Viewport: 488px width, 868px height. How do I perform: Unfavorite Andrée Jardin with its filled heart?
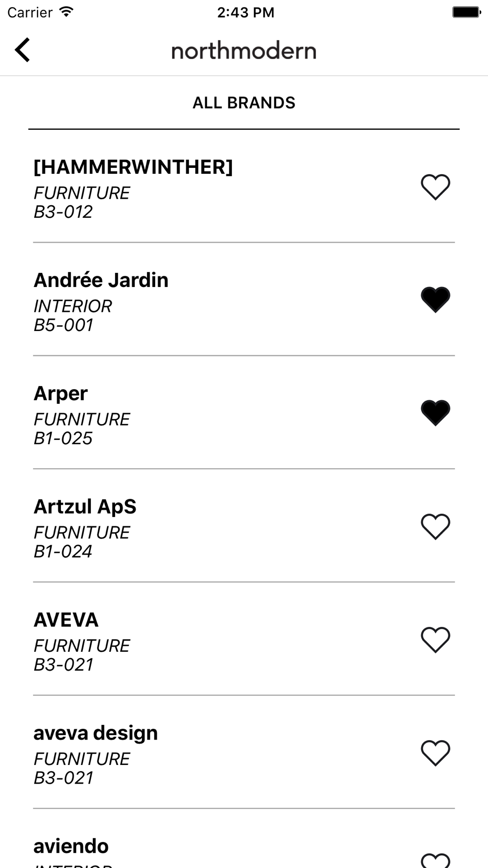click(435, 299)
